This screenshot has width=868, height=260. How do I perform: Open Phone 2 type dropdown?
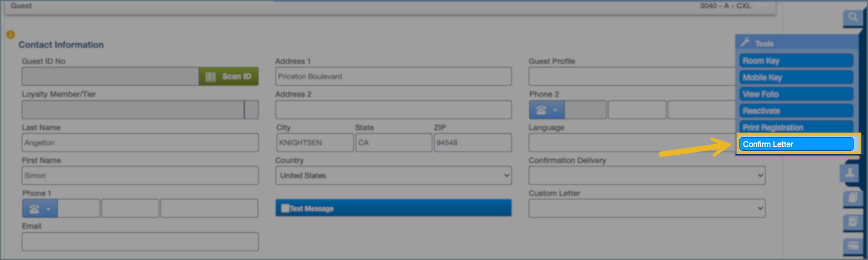pos(546,110)
